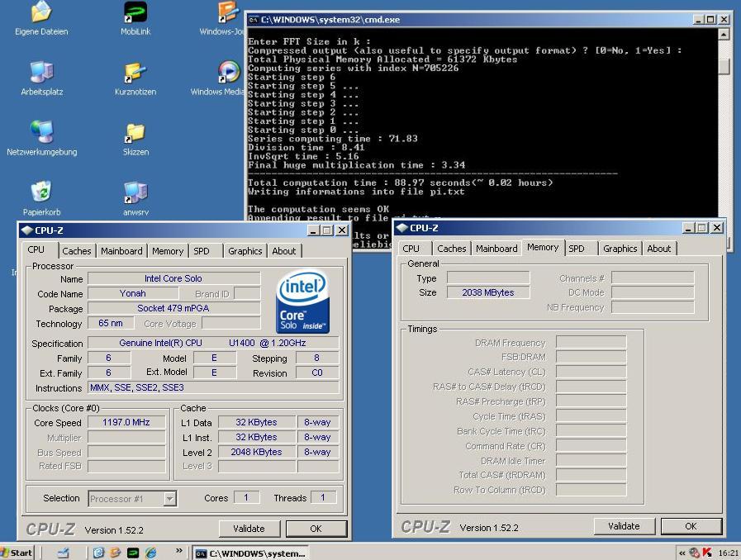Click cmd.exe taskbar button
741x560 pixels.
pyautogui.click(x=250, y=553)
